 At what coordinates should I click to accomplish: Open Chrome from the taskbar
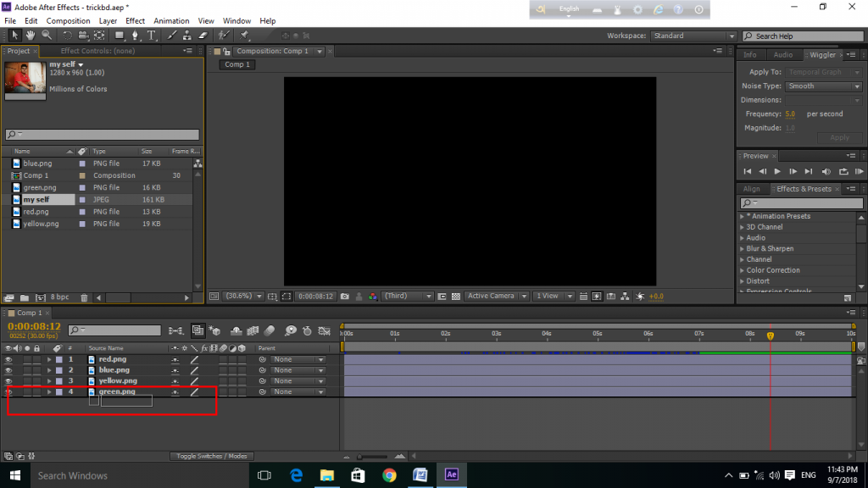(x=389, y=475)
